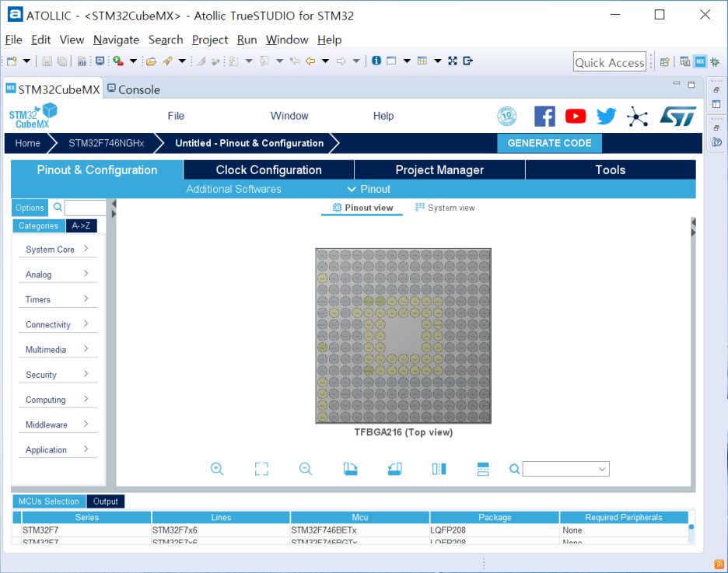This screenshot has width=728, height=573.
Task: Click the Open Perspective icon
Action: coord(665,61)
